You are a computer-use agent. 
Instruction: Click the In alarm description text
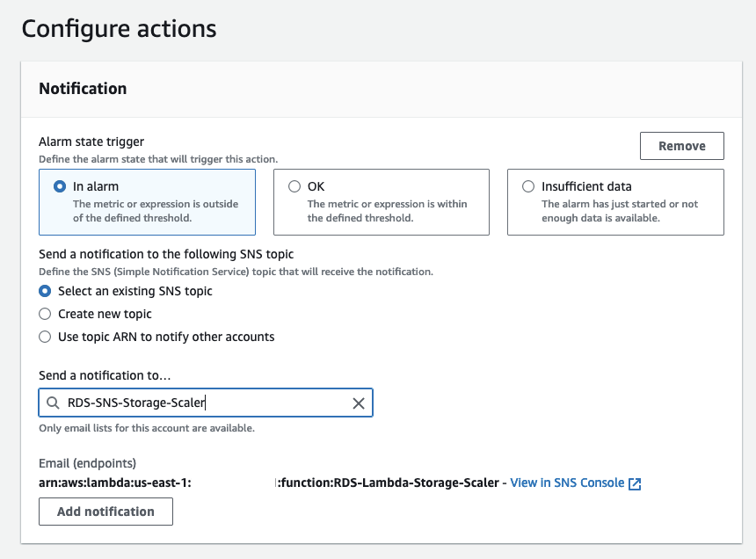pos(156,211)
